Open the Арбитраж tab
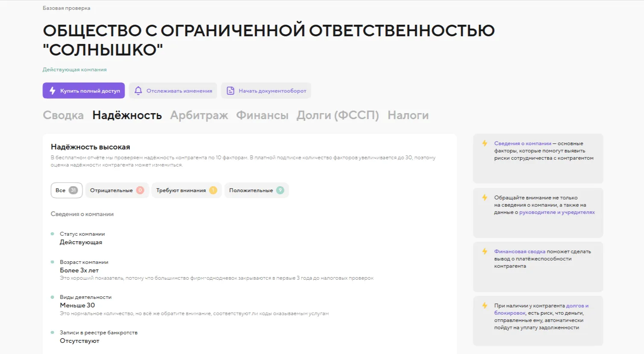This screenshot has height=354, width=644. [x=199, y=115]
